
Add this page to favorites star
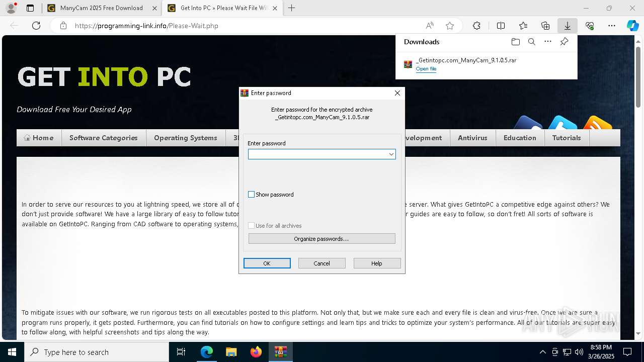point(450,26)
